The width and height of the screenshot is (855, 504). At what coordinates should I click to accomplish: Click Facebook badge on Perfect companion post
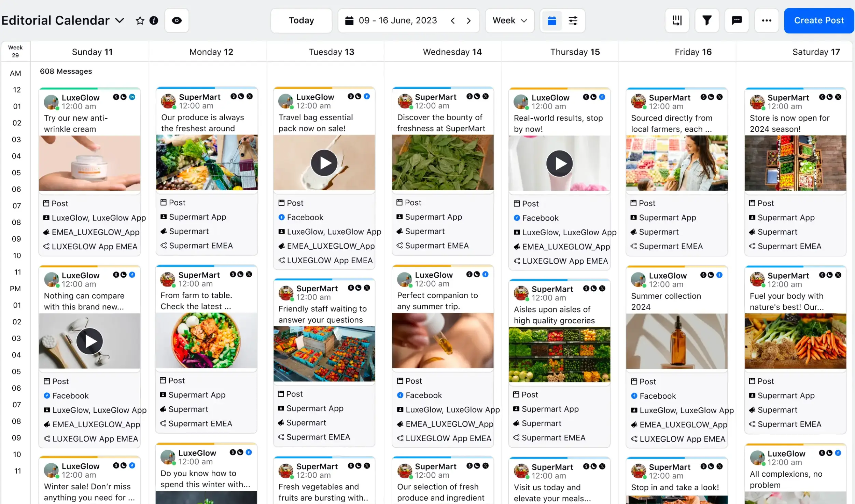tap(485, 274)
